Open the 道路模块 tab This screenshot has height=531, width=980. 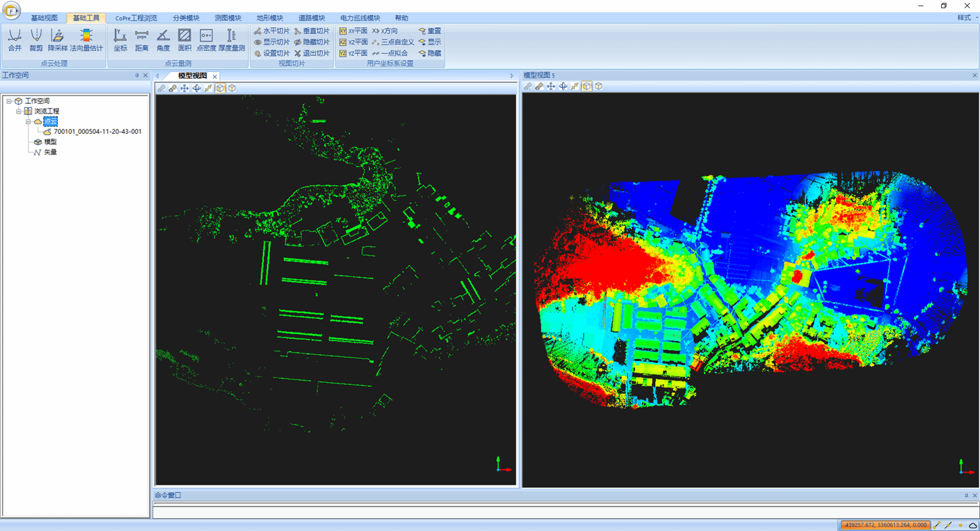pos(312,18)
